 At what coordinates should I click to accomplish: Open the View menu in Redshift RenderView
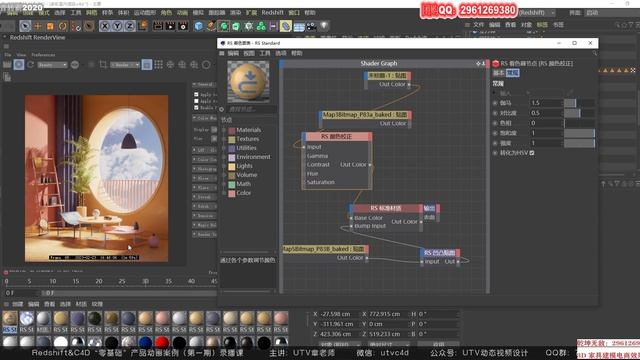point(21,54)
